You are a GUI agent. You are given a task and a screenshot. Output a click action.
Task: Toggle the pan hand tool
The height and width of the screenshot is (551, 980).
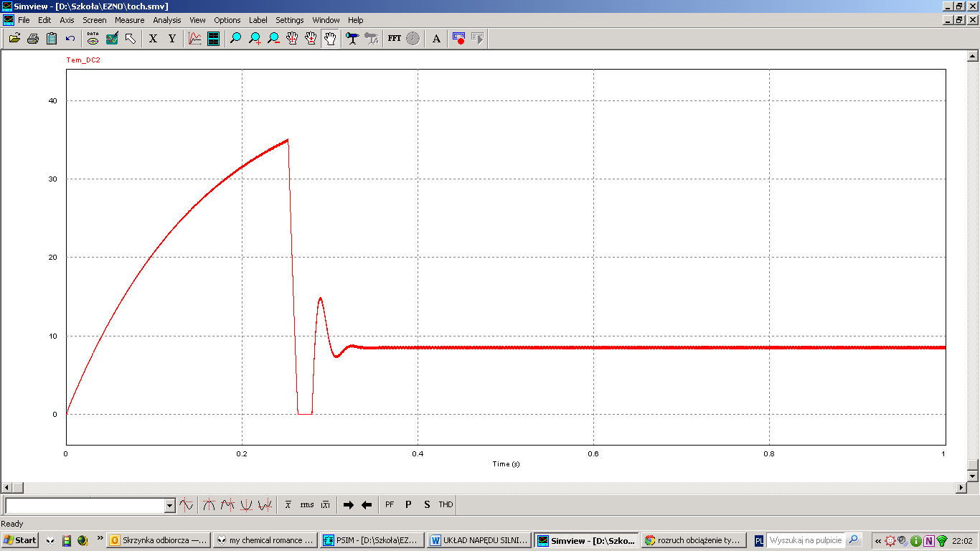pyautogui.click(x=329, y=39)
